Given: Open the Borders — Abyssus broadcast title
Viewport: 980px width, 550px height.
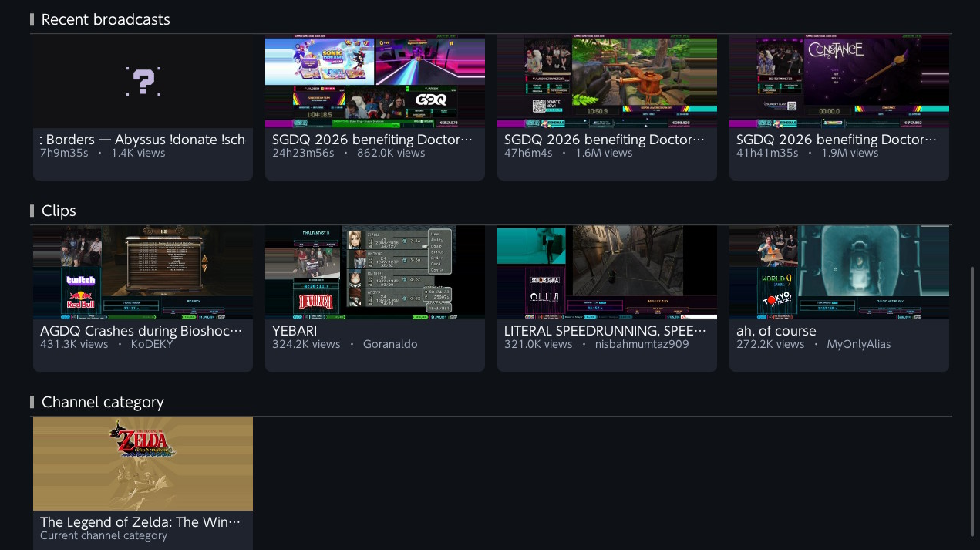Looking at the screenshot, I should (x=143, y=140).
